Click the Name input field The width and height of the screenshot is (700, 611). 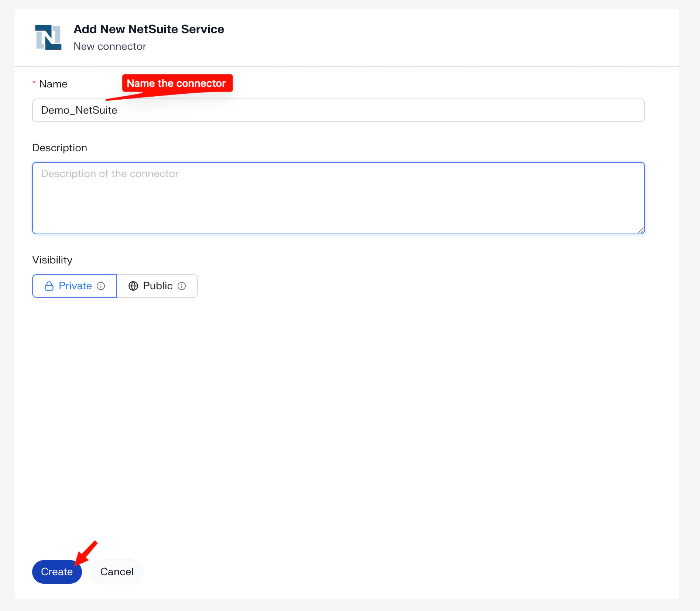[338, 110]
